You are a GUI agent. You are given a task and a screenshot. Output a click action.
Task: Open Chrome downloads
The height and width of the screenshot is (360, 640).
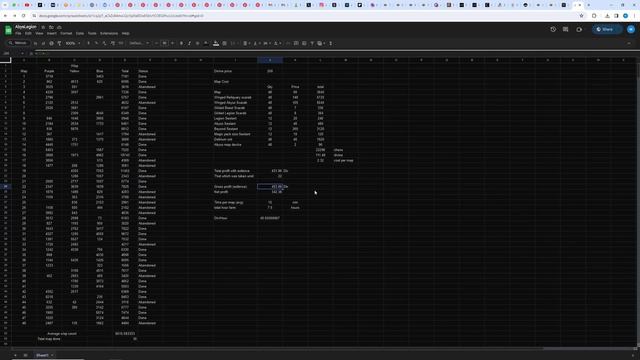click(x=607, y=16)
